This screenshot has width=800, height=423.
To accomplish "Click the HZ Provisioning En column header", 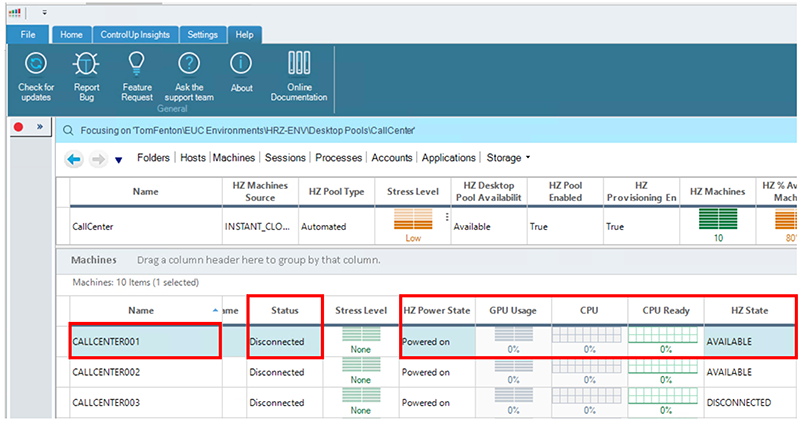I will coord(641,192).
